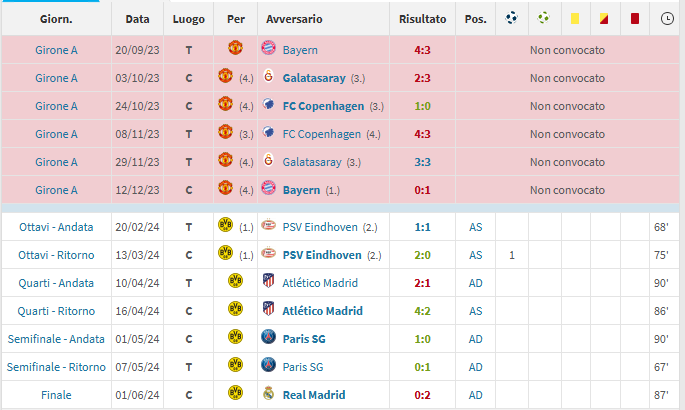Screen dimensions: 685x410
Task: Click the minutes played clock icon
Action: (x=667, y=19)
